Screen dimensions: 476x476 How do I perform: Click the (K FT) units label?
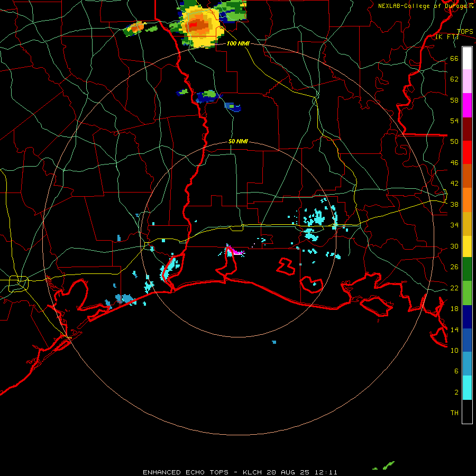click(447, 37)
